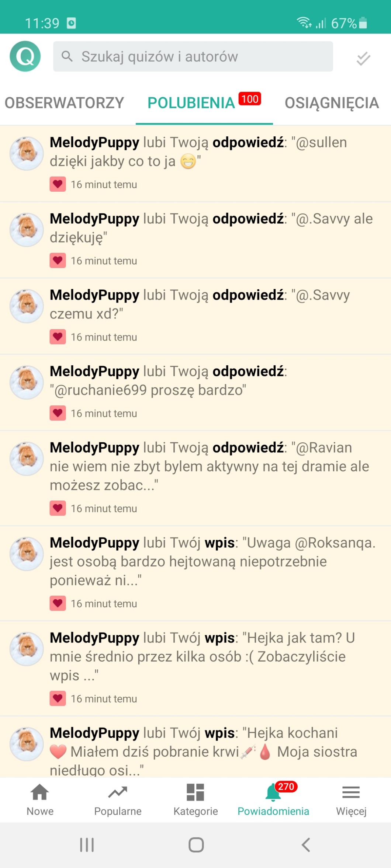Image resolution: width=391 pixels, height=868 pixels.
Task: Tap heart icon on @ruchanie699 notification
Action: [x=58, y=413]
